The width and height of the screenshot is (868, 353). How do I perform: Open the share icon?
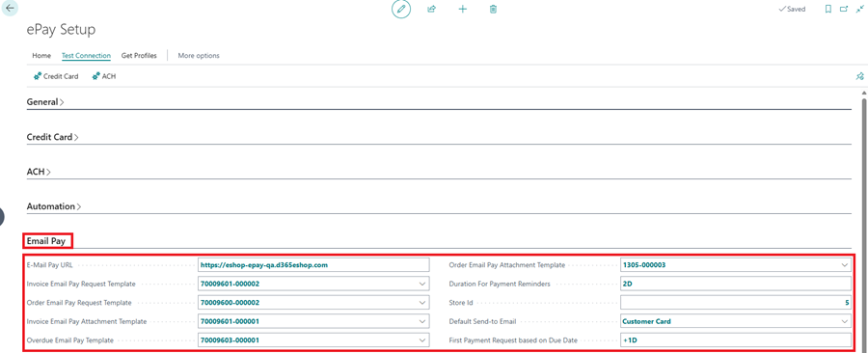point(432,9)
